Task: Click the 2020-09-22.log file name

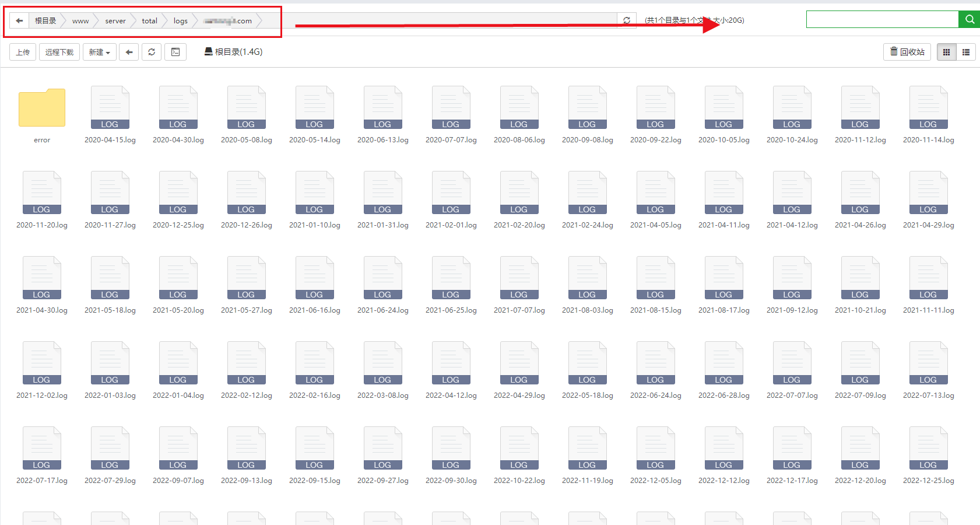Action: [656, 140]
